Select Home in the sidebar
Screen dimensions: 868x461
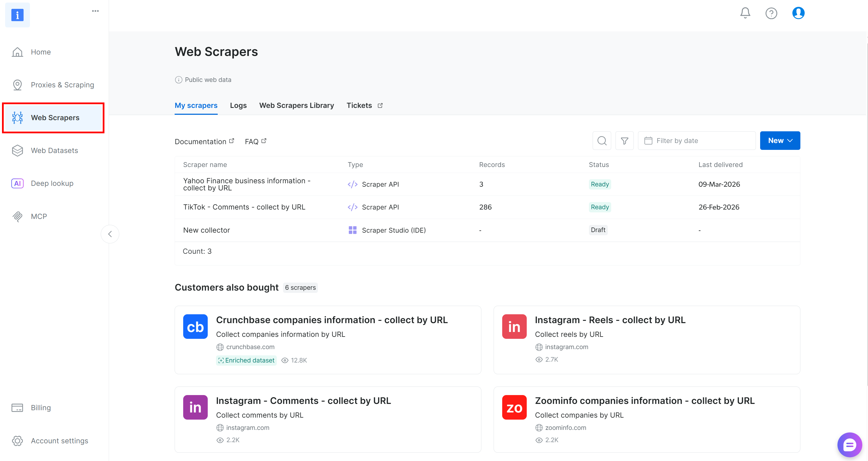pyautogui.click(x=41, y=52)
